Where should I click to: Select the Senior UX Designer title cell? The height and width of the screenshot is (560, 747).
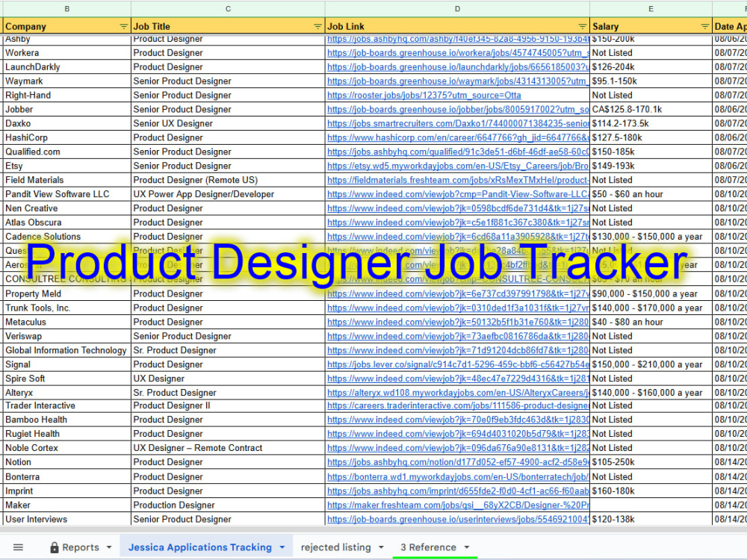(x=228, y=123)
